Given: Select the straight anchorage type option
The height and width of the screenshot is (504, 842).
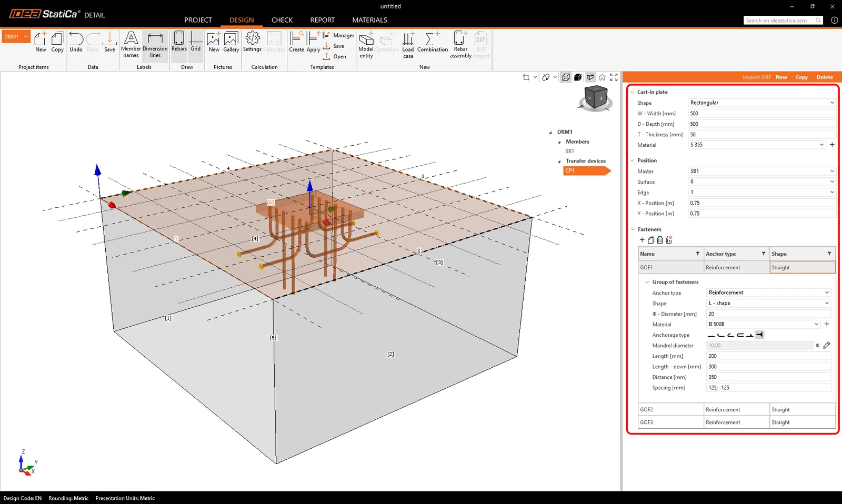Looking at the screenshot, I should 711,335.
